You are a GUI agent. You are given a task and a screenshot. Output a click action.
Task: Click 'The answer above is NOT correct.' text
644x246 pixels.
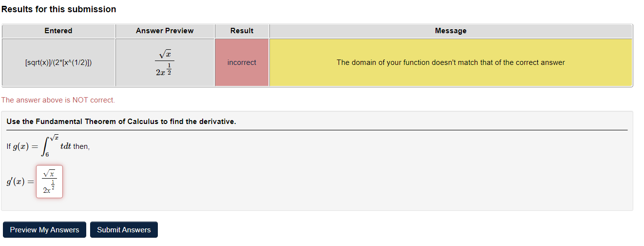pos(58,100)
